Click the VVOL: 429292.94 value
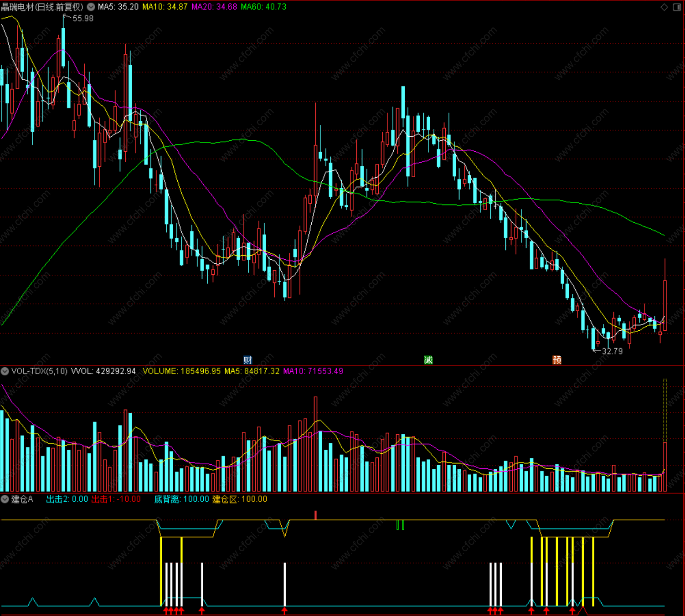The image size is (685, 616). [x=103, y=371]
